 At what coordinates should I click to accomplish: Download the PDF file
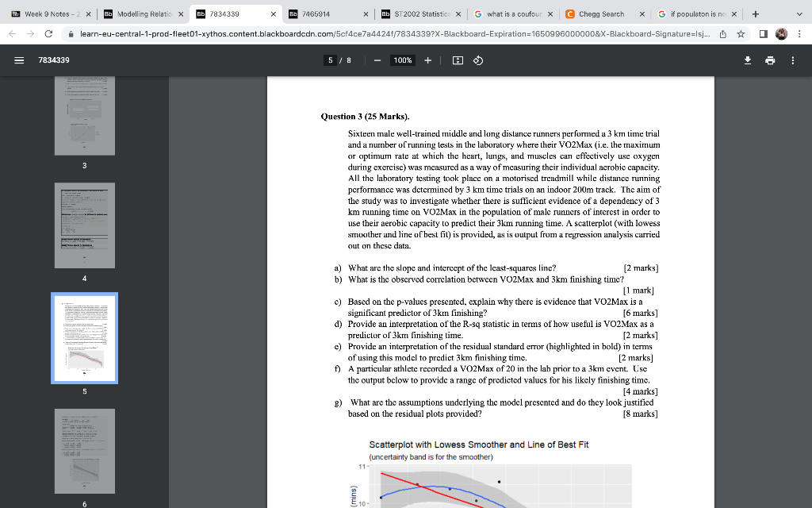(747, 60)
